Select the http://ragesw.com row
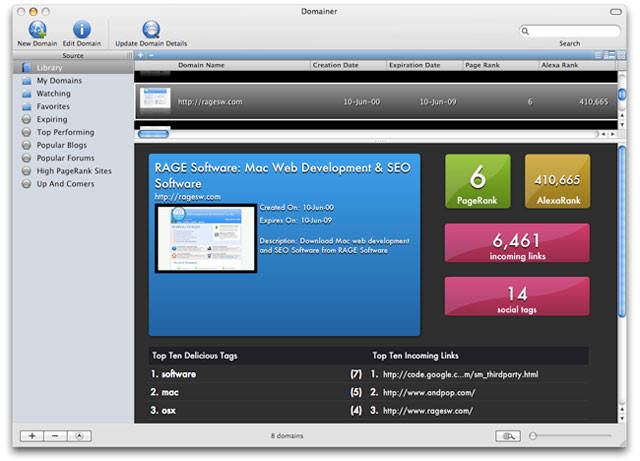 [x=376, y=102]
